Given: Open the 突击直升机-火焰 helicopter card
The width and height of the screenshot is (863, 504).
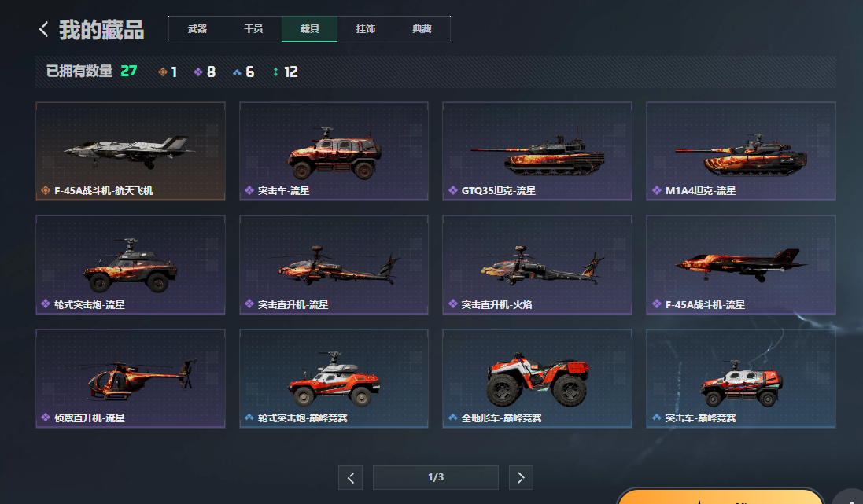Looking at the screenshot, I should (x=537, y=265).
